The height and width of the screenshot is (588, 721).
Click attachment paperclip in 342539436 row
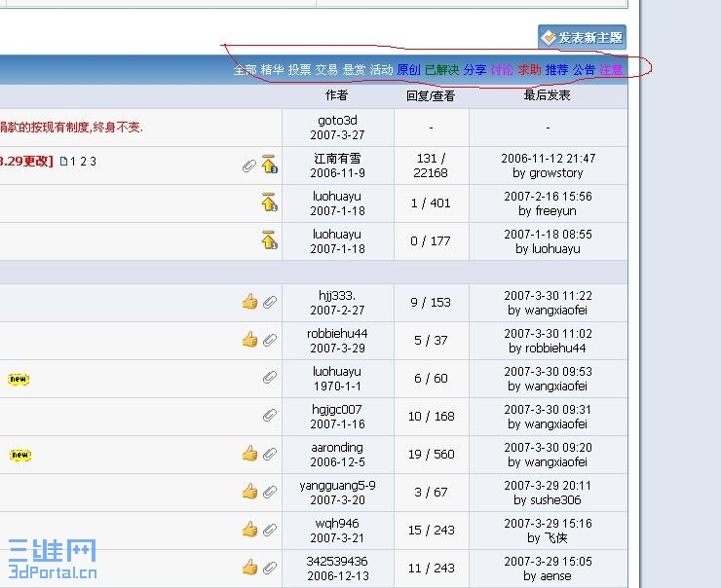click(270, 568)
